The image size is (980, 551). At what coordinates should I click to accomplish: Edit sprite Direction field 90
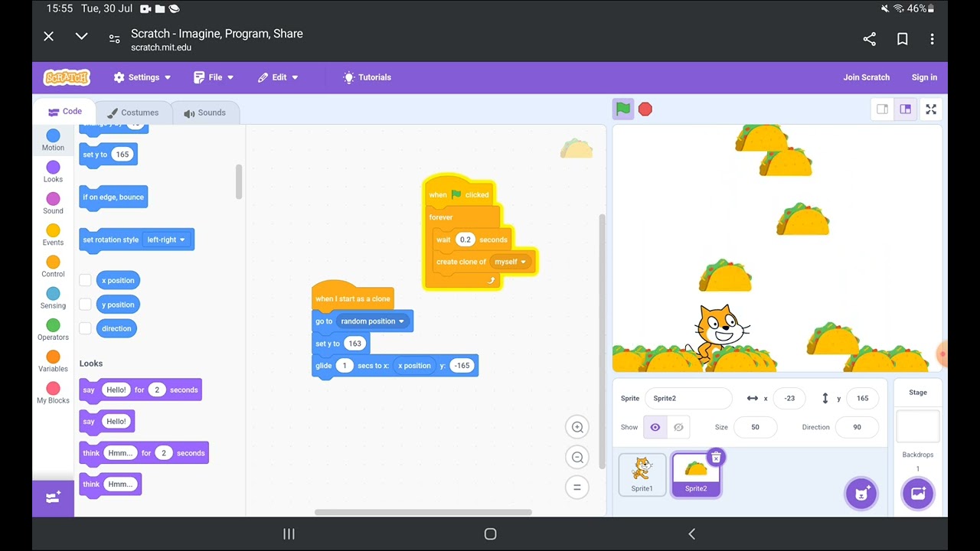(x=857, y=427)
